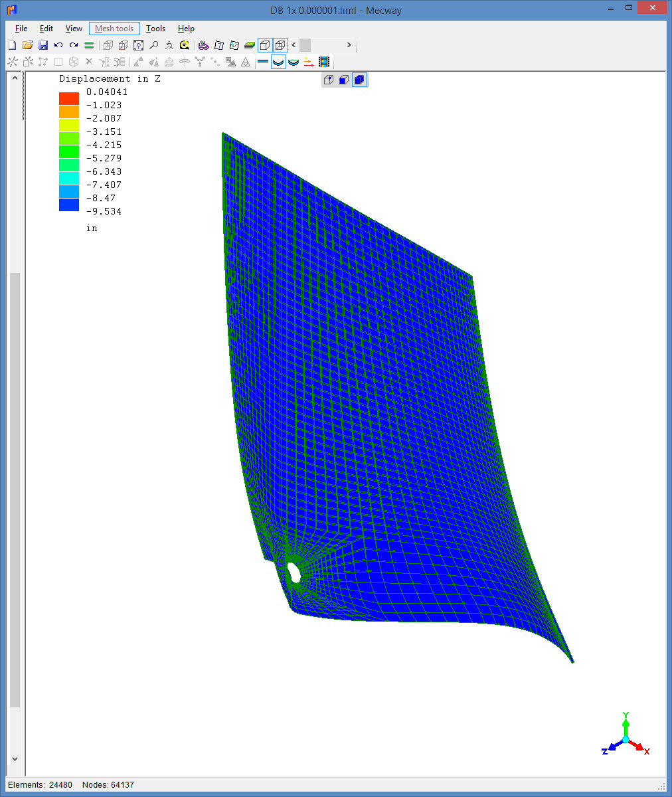Select the magnifying glass zoom tool

point(153,45)
